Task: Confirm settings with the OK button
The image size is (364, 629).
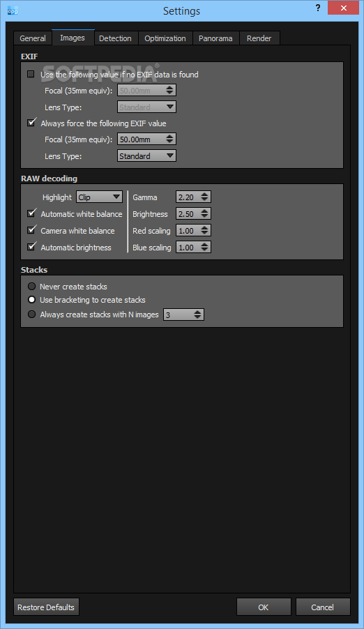Action: point(264,607)
